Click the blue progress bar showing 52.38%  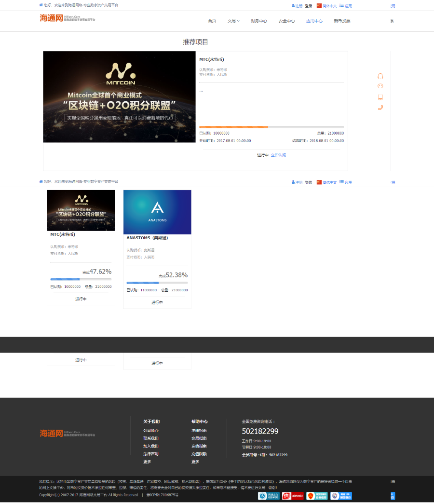157,283
